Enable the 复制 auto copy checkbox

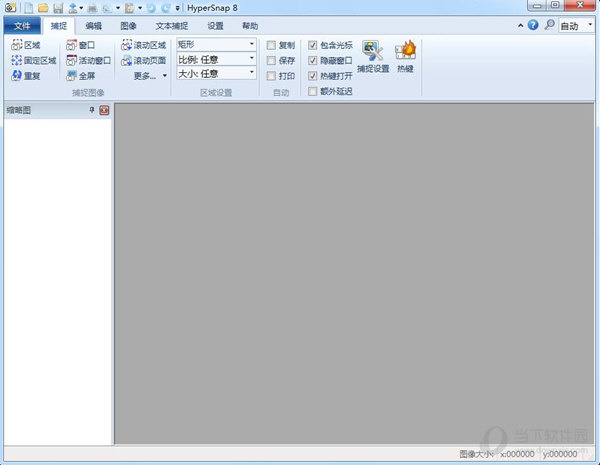click(x=272, y=45)
